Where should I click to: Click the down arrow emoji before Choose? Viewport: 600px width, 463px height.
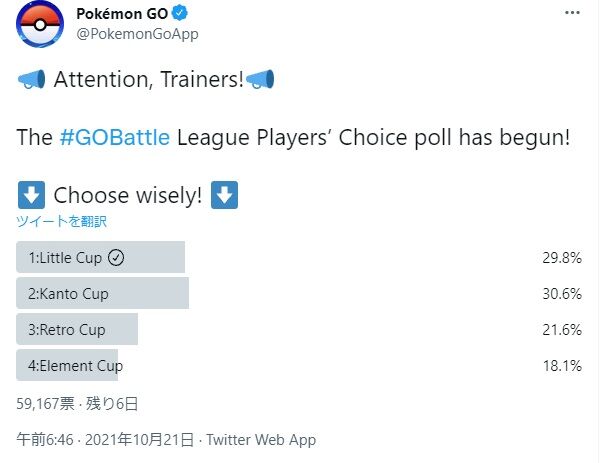click(x=30, y=195)
